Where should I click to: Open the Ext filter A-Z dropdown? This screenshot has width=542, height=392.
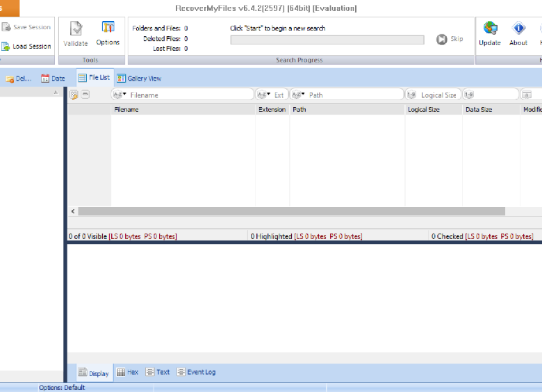tap(264, 95)
